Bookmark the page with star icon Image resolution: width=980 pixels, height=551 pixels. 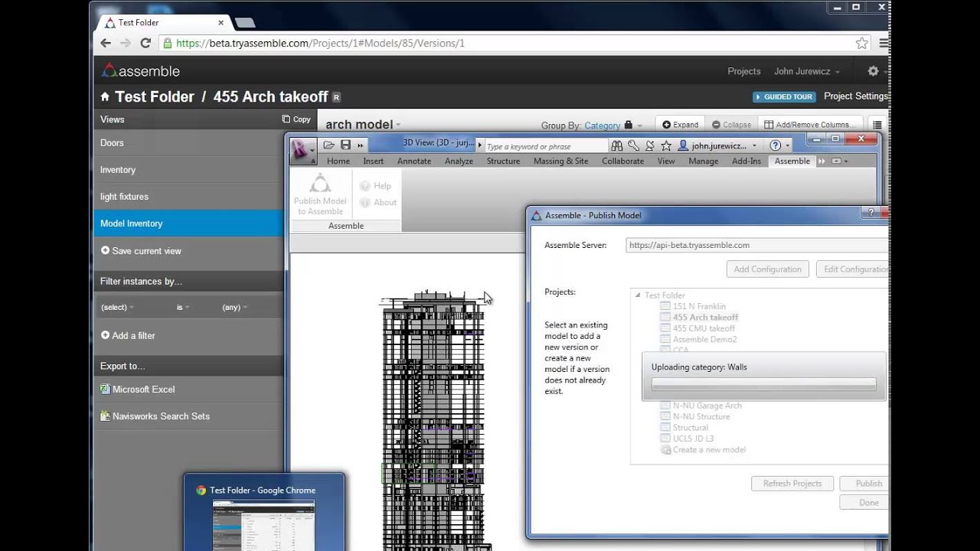[862, 44]
